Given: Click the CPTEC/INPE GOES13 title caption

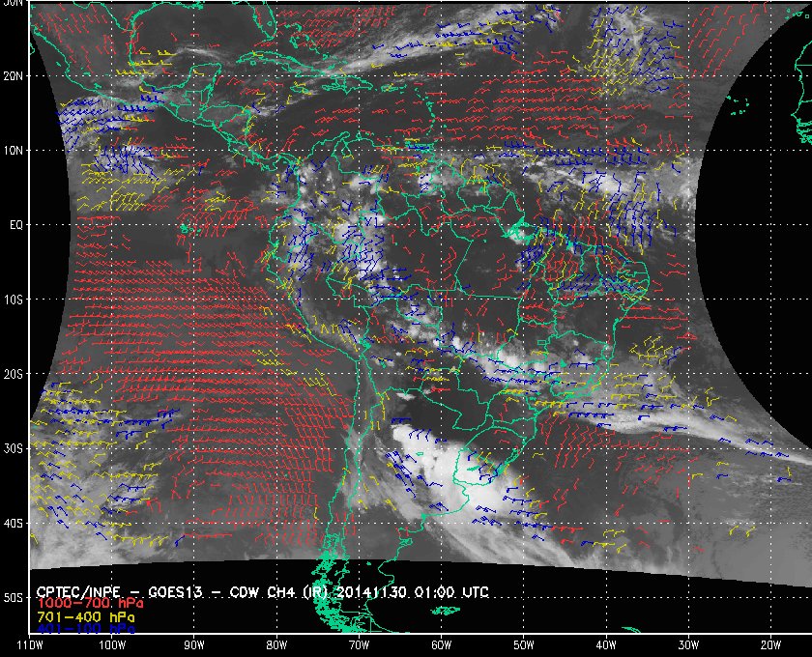Looking at the screenshot, I should click(x=262, y=591).
